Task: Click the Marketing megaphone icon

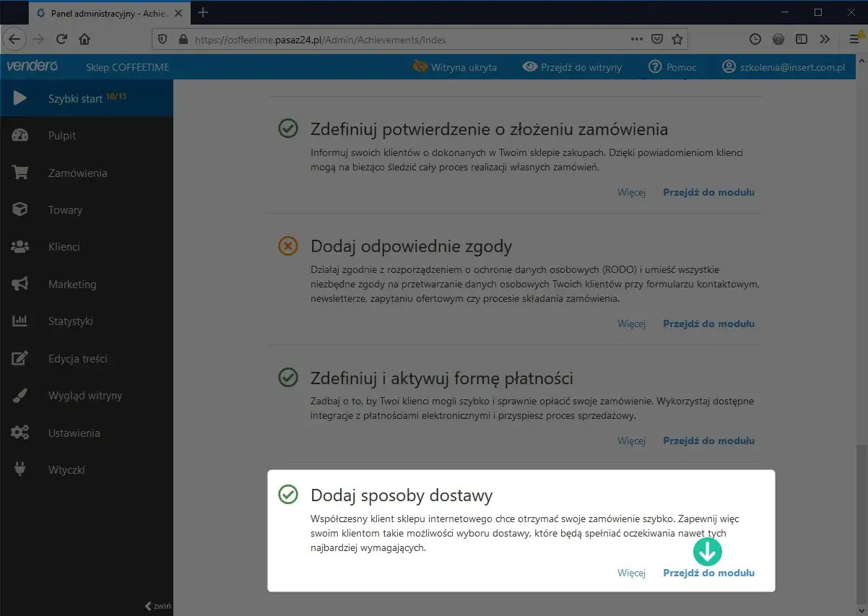Action: pos(20,284)
